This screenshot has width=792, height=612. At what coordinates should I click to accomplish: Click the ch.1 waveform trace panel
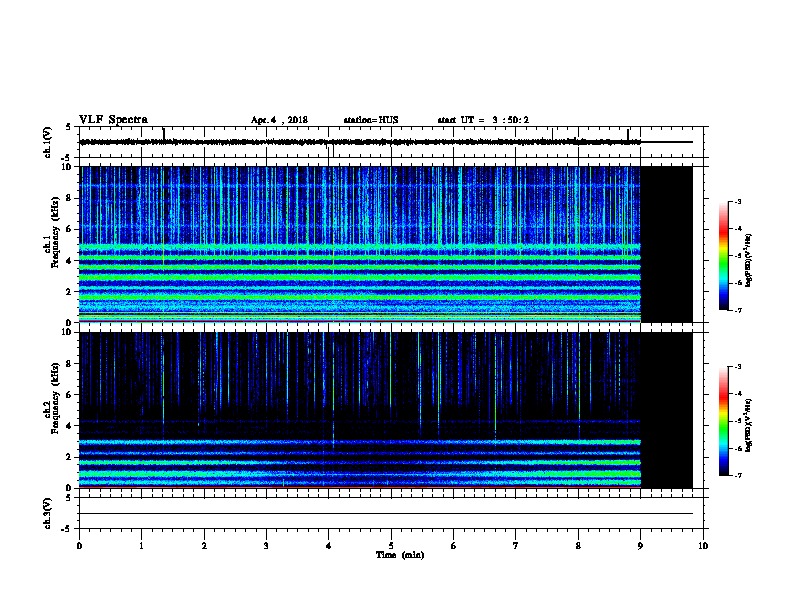[391, 142]
